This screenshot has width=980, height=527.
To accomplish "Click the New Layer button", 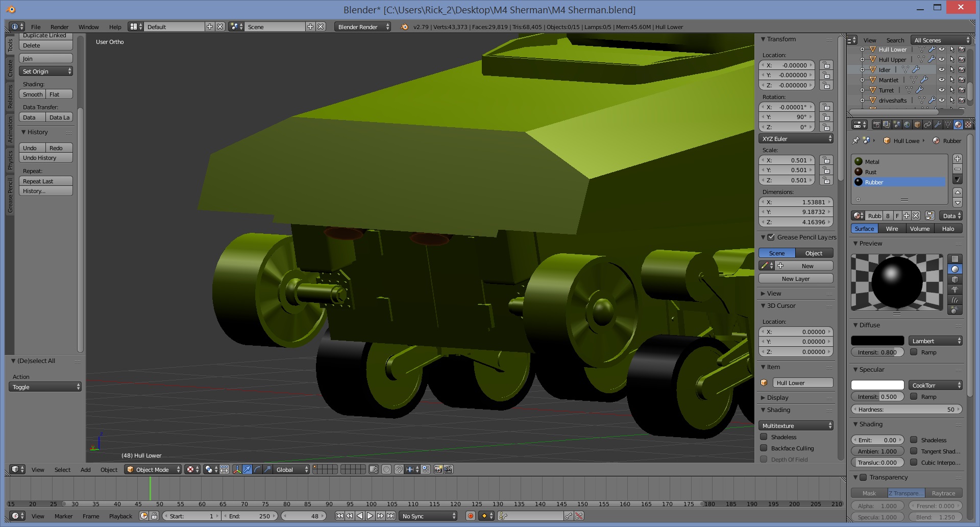I will 796,278.
